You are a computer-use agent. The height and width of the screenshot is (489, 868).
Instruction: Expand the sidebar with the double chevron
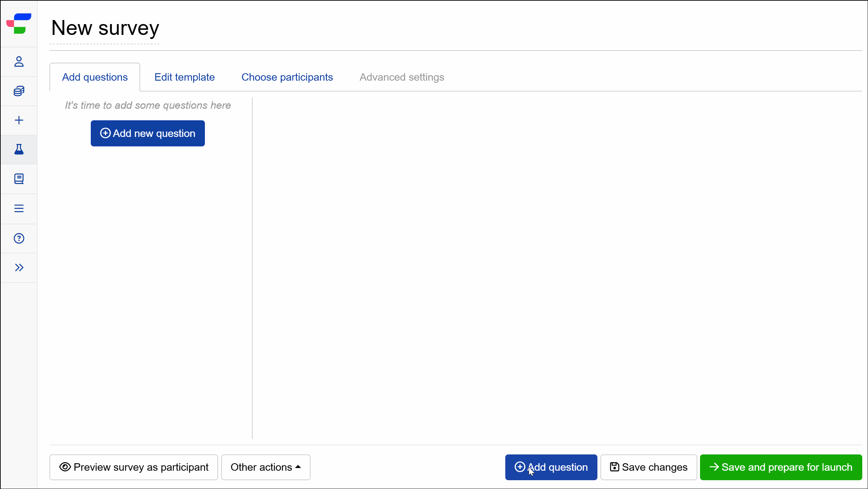click(x=19, y=268)
